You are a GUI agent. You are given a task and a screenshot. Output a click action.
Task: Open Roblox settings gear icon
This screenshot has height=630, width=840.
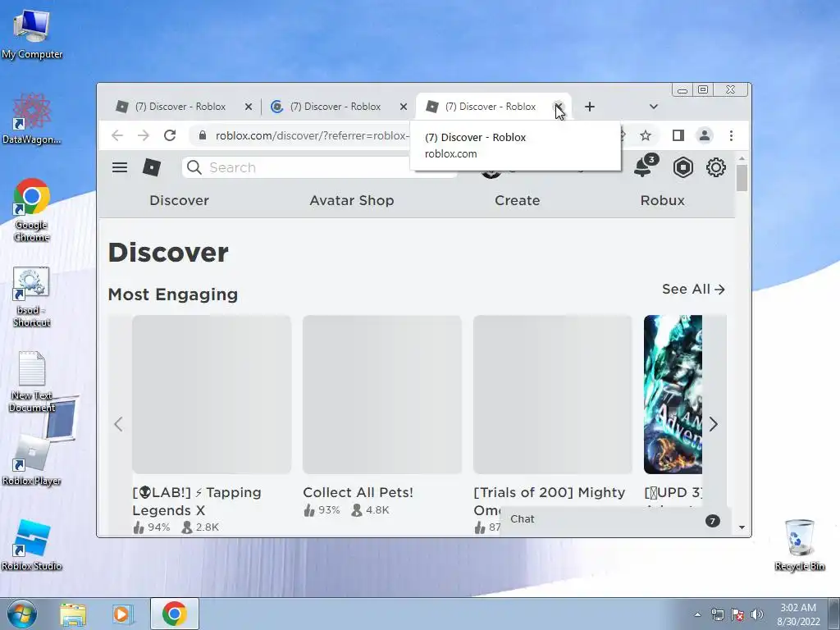click(715, 167)
